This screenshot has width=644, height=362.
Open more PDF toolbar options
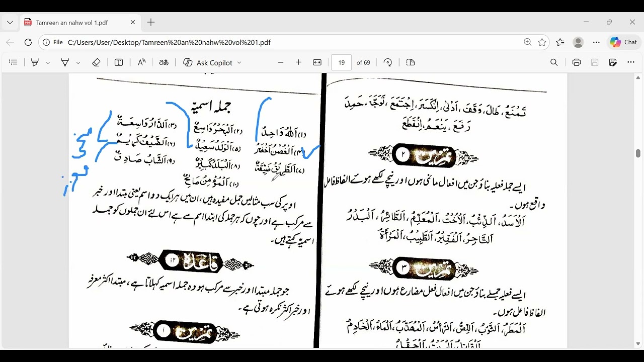pyautogui.click(x=631, y=62)
